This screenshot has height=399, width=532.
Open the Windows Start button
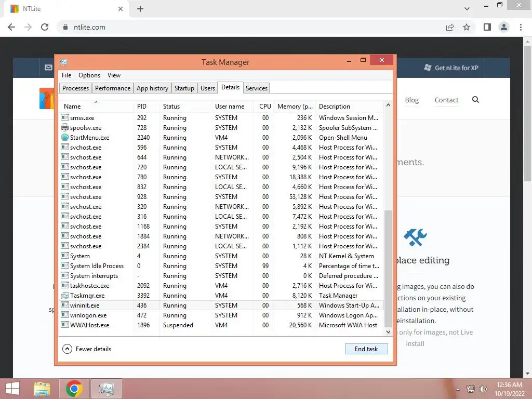[x=12, y=389]
